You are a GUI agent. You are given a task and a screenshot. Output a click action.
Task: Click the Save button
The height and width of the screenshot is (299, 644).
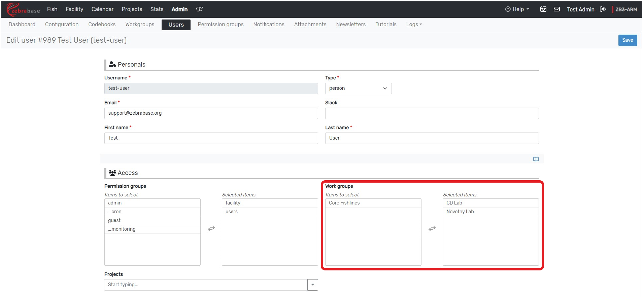click(627, 40)
